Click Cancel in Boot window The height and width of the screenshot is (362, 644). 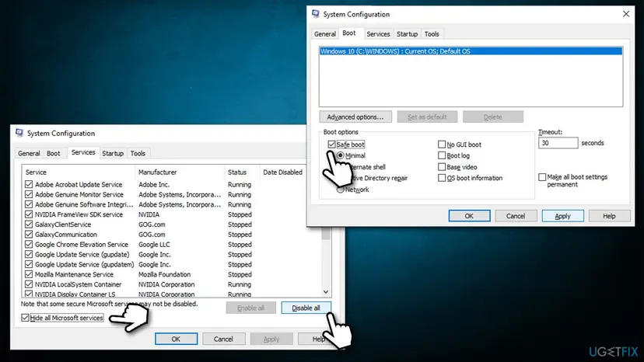pyautogui.click(x=516, y=216)
